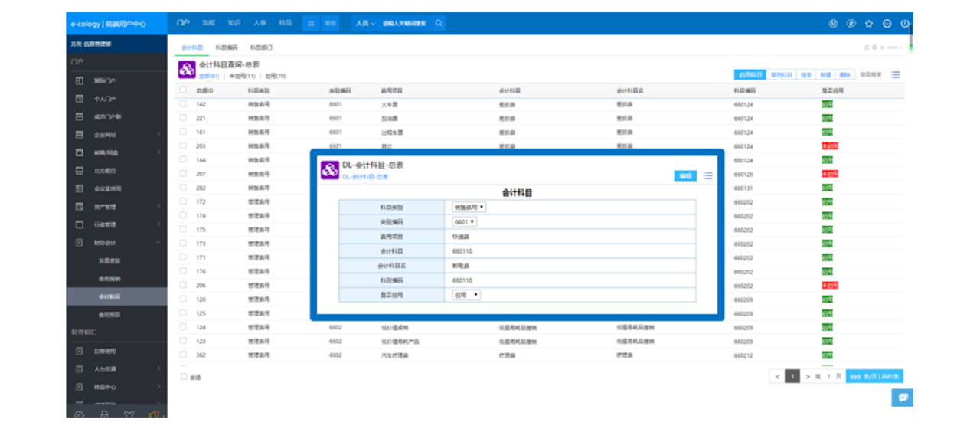Click the shirt skin icon at sidebar bottom
The width and height of the screenshot is (980, 432).
[x=129, y=414]
